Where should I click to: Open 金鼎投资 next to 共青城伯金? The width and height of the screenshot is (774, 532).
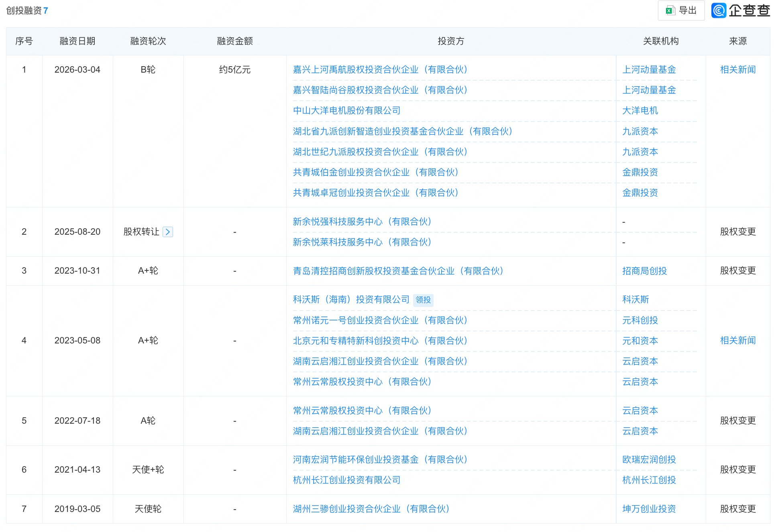[x=640, y=173]
